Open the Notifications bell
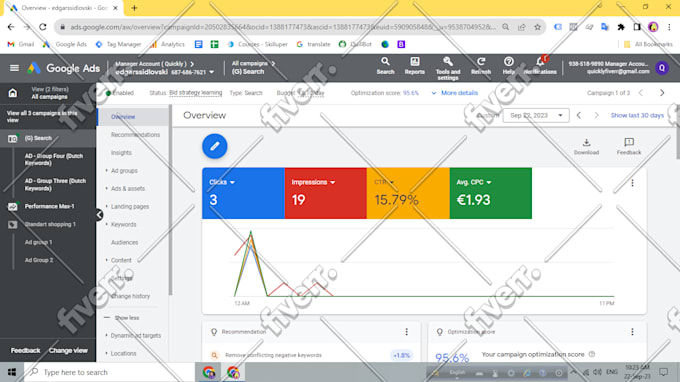Screen dimensions: 680x382 coord(540,66)
